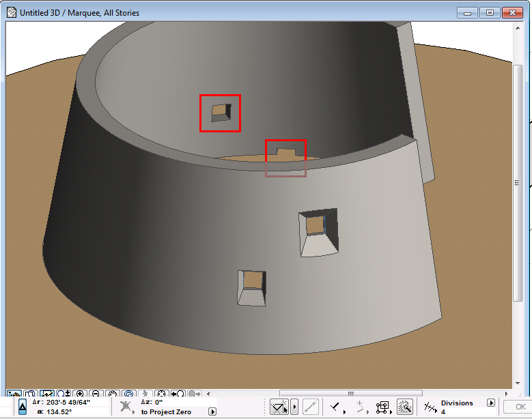Select the lower exterior window opening
The width and height of the screenshot is (532, 419).
coord(252,288)
